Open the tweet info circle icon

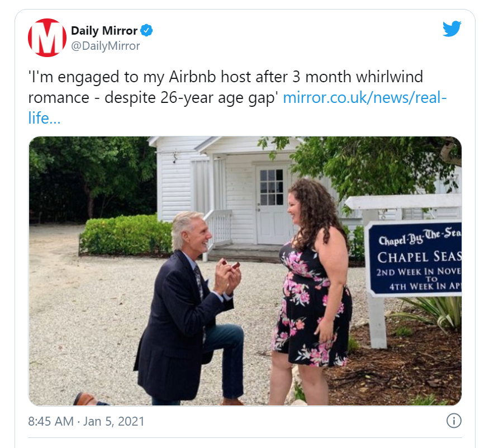click(454, 421)
